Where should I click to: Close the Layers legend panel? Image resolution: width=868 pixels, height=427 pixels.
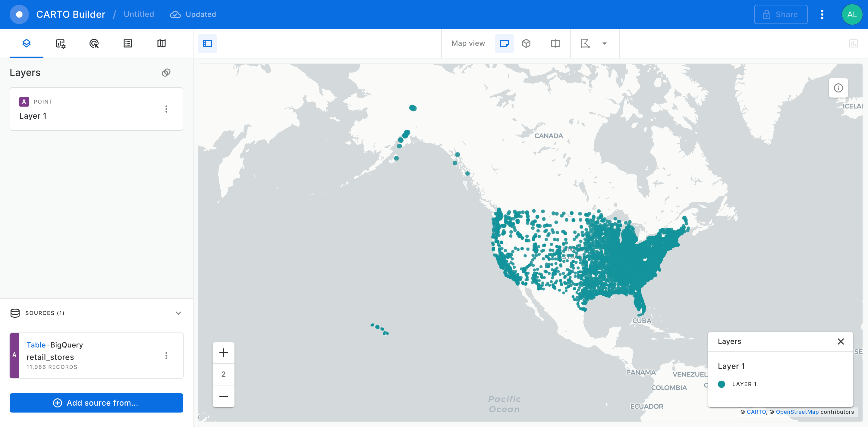click(841, 341)
